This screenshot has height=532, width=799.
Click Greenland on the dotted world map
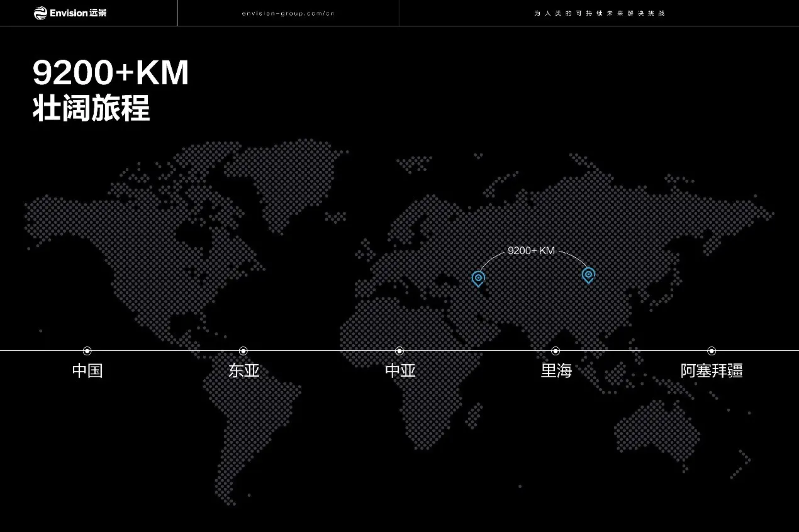(289, 182)
